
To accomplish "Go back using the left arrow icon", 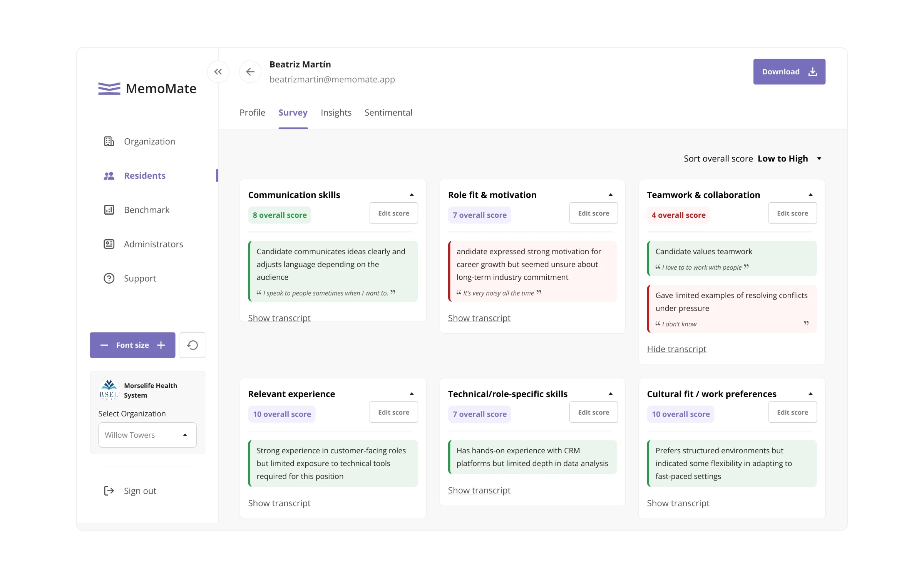I will point(250,72).
